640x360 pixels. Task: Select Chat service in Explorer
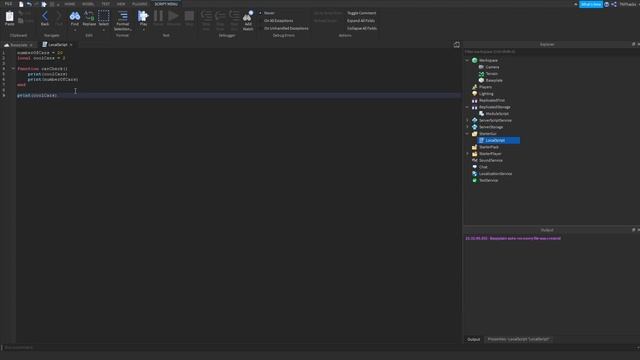coord(483,167)
